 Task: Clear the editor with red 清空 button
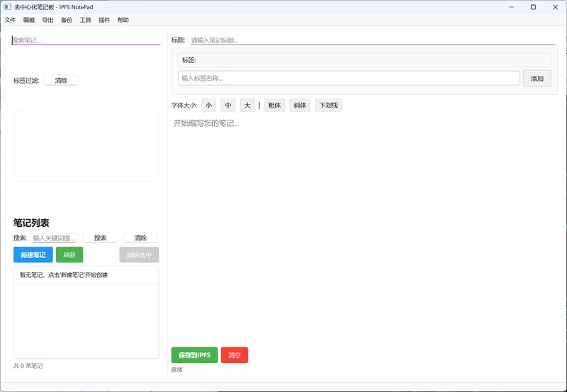(235, 355)
